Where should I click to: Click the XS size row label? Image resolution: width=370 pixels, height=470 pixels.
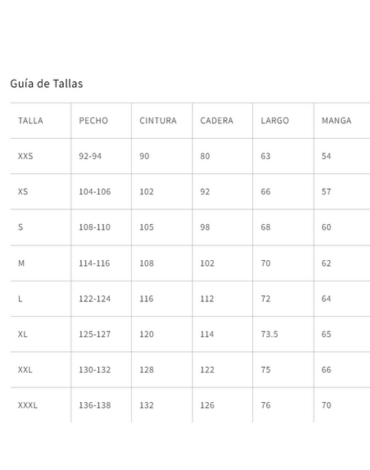23,192
